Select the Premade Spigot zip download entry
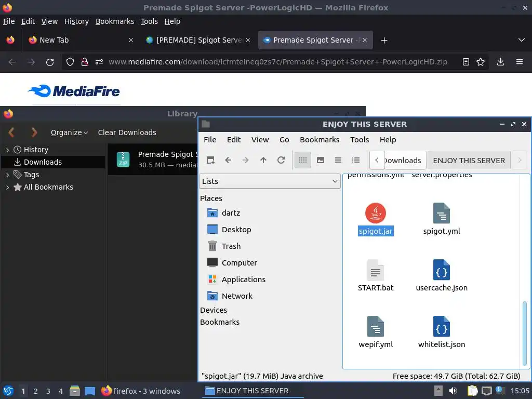Screen dimensions: 532x399 [153, 159]
